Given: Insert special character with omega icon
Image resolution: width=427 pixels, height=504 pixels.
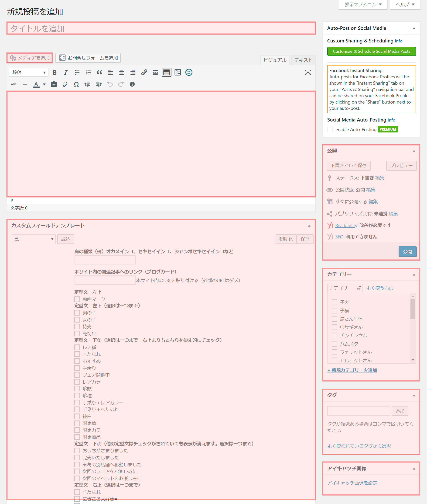Looking at the screenshot, I should pyautogui.click(x=76, y=84).
